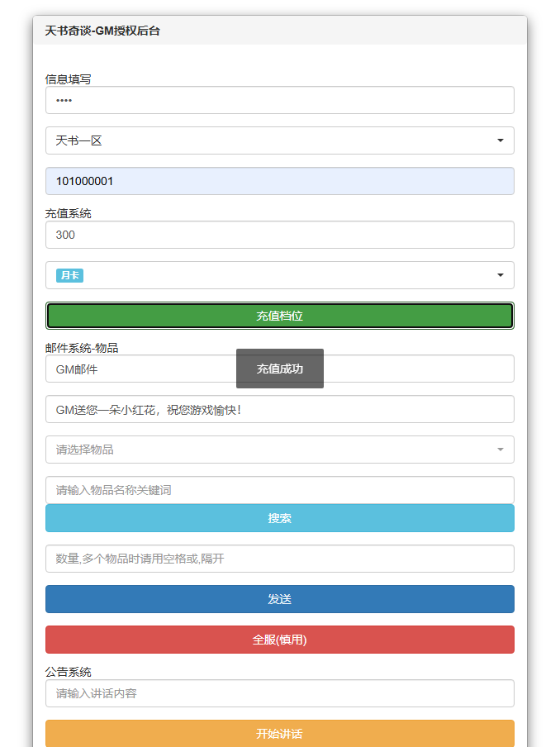This screenshot has width=560, height=747.
Task: Click the blue 搜索 button
Action: coord(279,518)
